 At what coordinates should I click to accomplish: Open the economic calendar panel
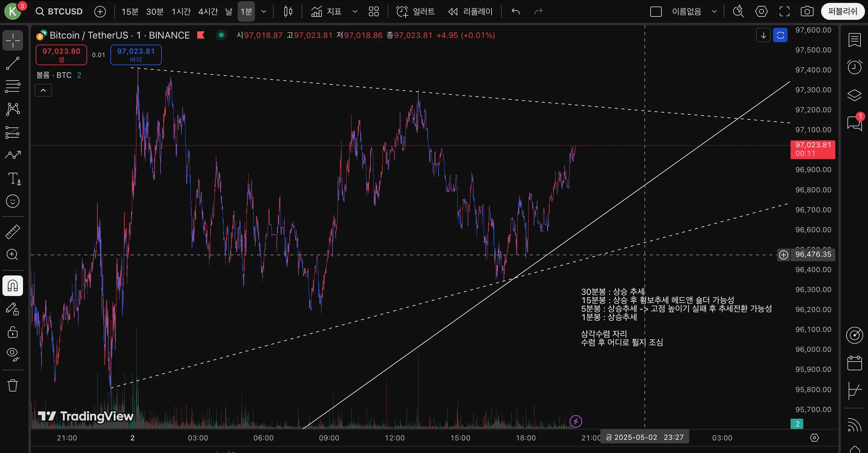[x=854, y=363]
